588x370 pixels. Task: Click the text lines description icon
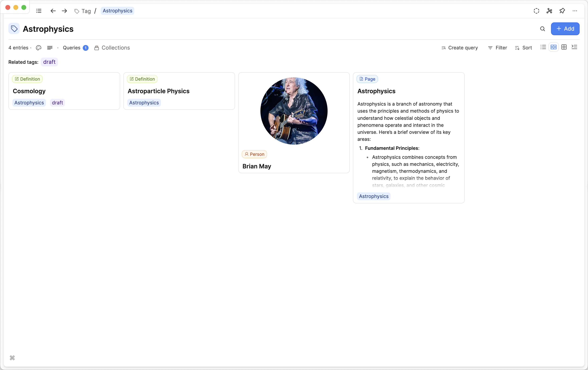tap(50, 48)
